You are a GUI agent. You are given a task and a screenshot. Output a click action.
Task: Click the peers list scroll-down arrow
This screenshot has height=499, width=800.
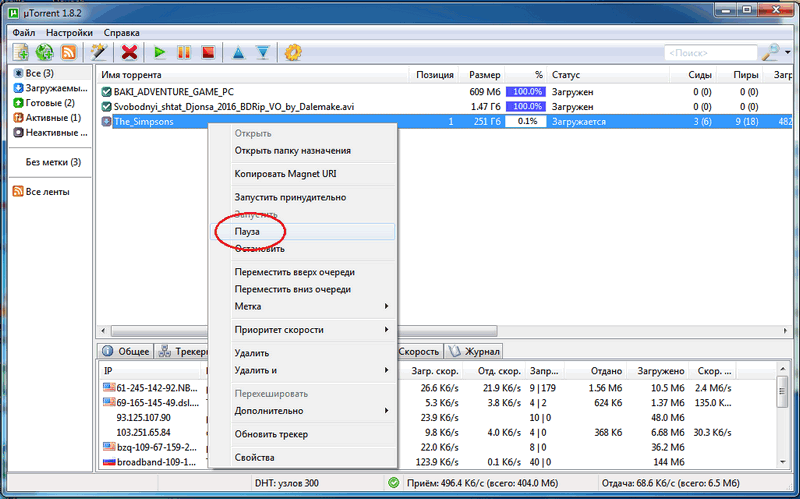[x=783, y=462]
